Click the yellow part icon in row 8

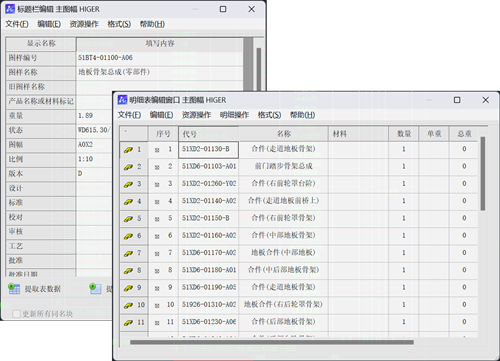point(128,271)
